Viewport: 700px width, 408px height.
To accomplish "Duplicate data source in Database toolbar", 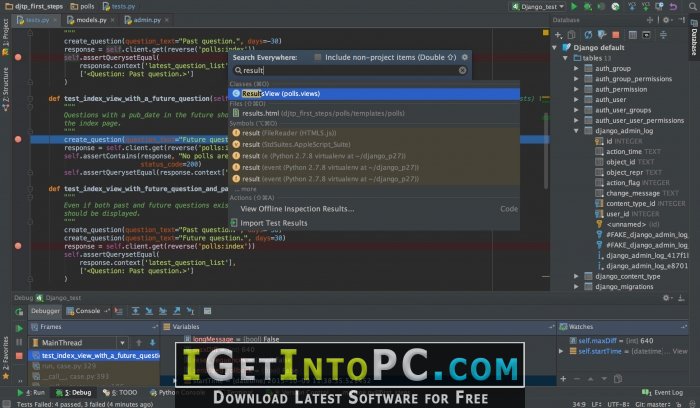I will (571, 35).
